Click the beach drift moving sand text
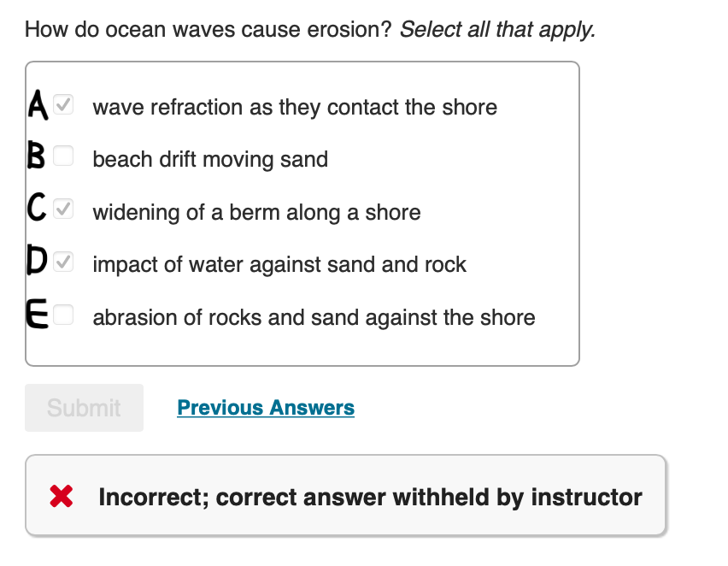The image size is (728, 566). (211, 160)
